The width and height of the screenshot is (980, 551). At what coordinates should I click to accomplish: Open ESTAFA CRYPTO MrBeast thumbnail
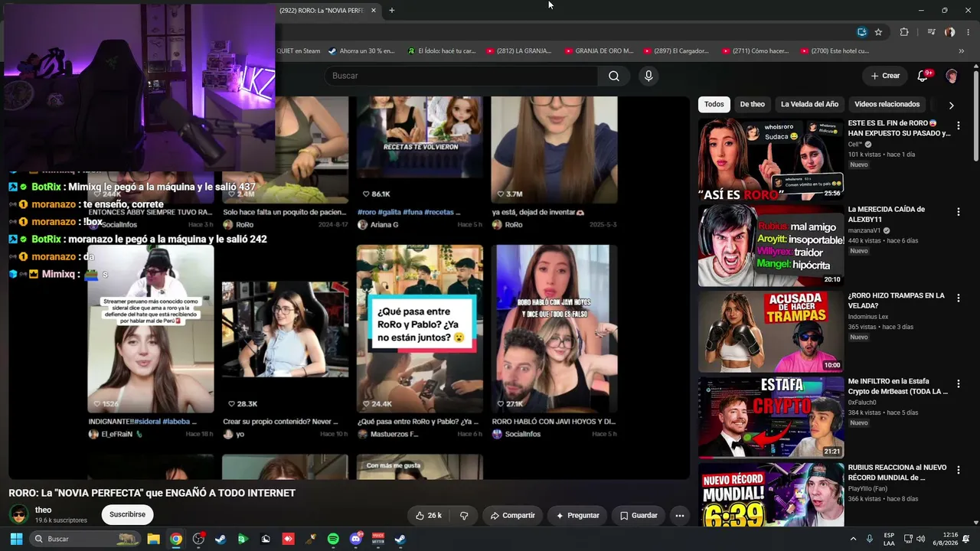[771, 418]
